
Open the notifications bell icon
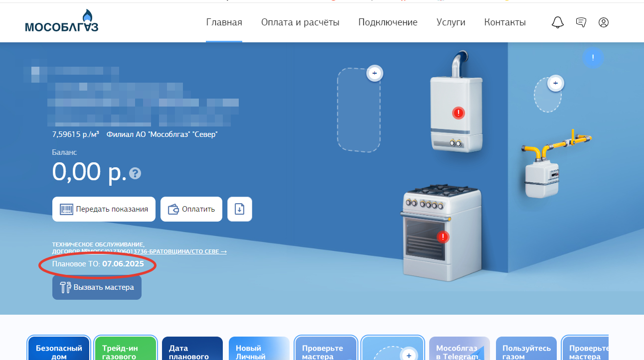pos(558,22)
